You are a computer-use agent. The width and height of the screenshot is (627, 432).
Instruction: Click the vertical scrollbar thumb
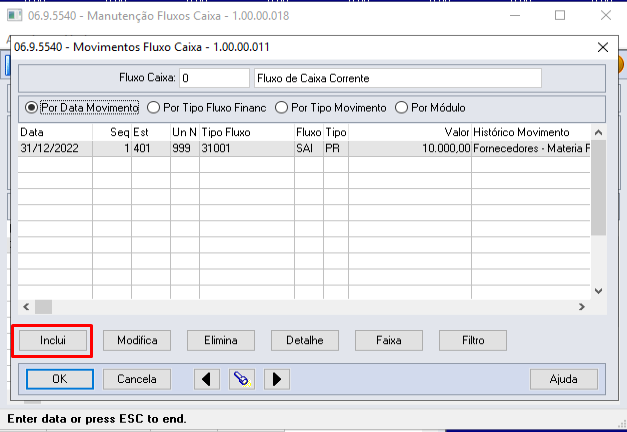tap(598, 188)
